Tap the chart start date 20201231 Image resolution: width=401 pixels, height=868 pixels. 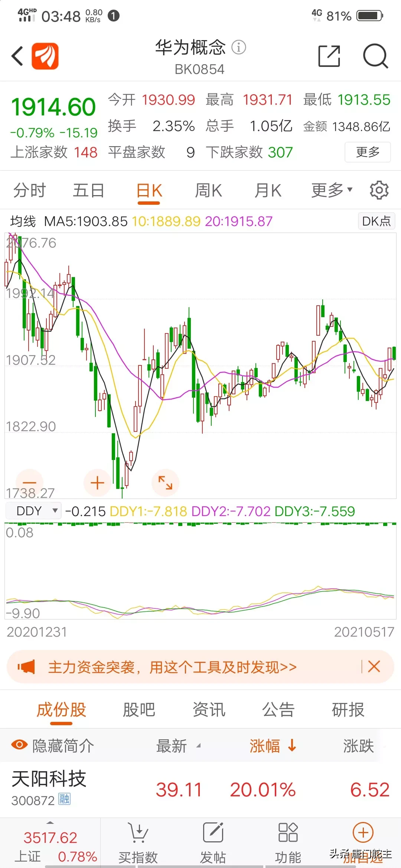37,632
